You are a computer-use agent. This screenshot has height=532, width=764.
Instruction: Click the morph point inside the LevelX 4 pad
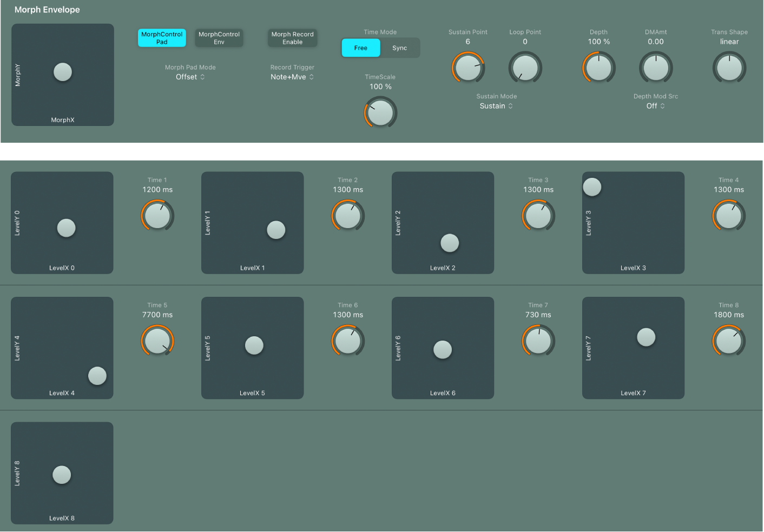[x=97, y=376]
